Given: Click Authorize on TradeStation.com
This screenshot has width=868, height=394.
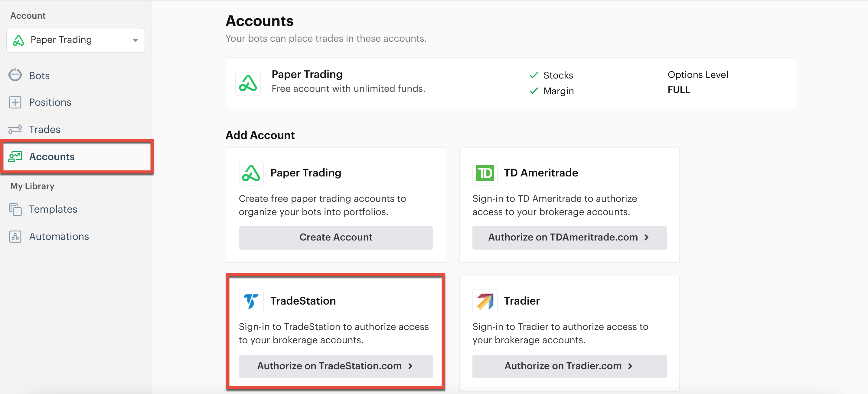Looking at the screenshot, I should (x=336, y=366).
